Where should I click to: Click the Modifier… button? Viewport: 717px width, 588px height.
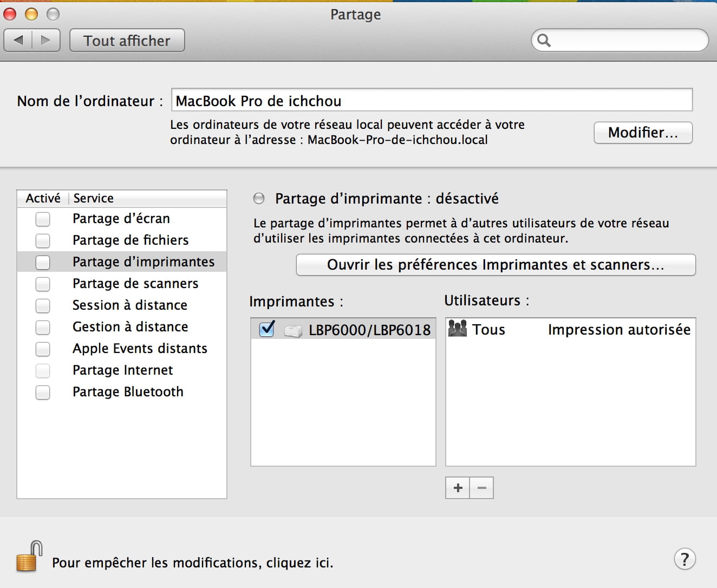click(x=643, y=133)
